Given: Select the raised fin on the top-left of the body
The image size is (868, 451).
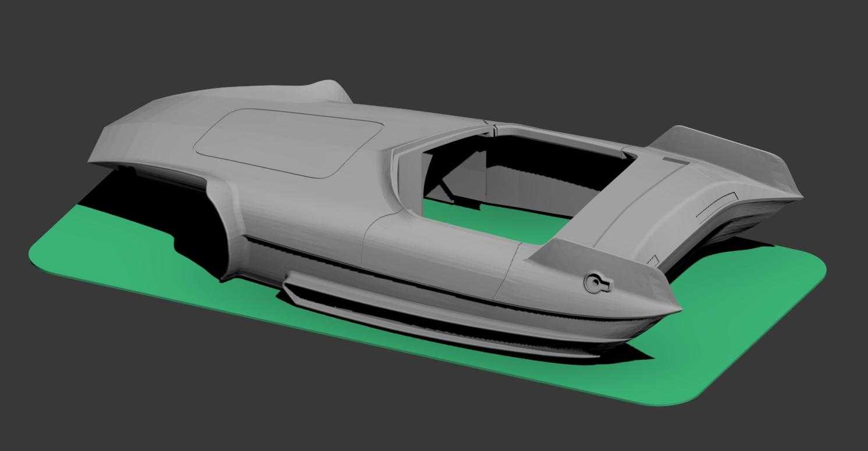Looking at the screenshot, I should click(330, 90).
